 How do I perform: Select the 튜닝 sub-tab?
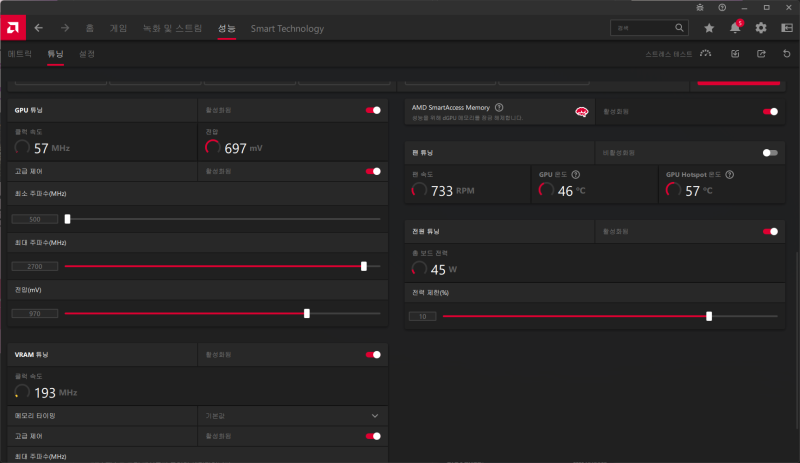click(55, 54)
